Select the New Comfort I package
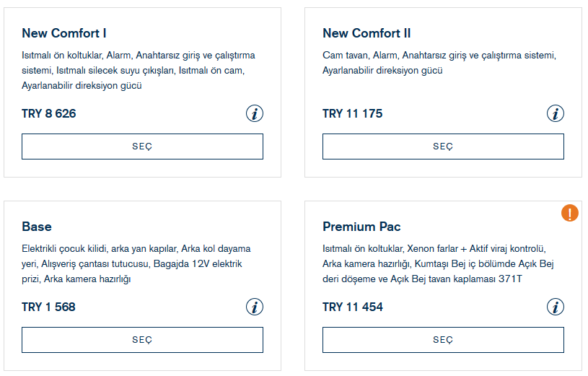Viewport: 588px width, 376px height. pyautogui.click(x=143, y=147)
